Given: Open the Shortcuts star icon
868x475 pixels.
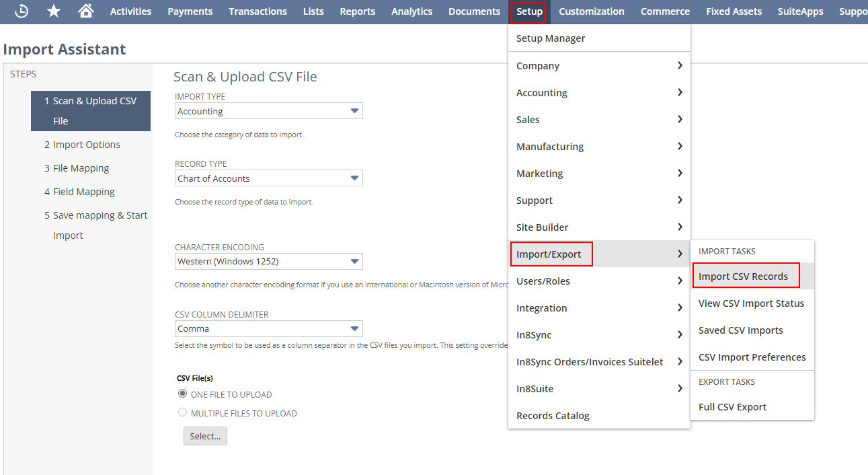Looking at the screenshot, I should (x=54, y=11).
